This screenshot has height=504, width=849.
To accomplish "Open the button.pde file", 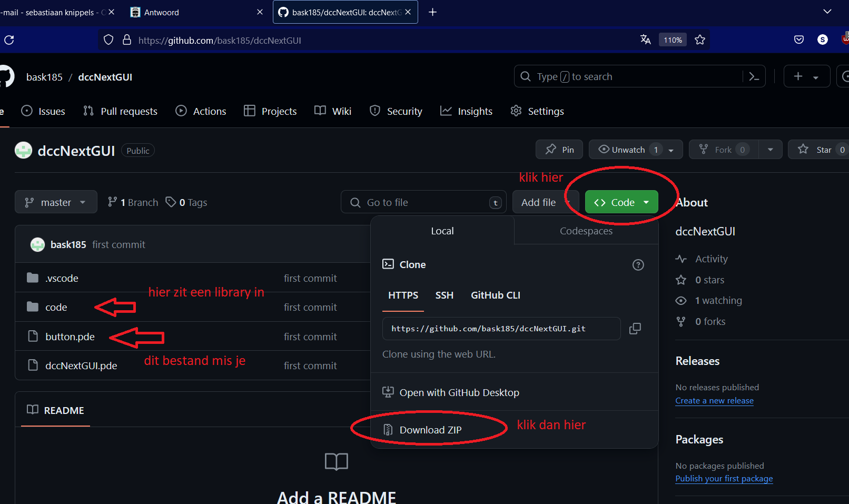I will click(x=70, y=337).
